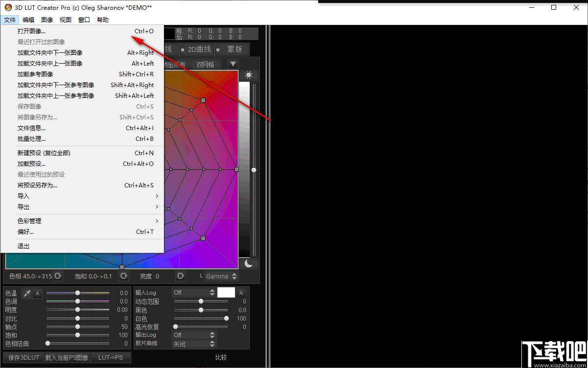Click the 色温 temperature slider handle
The width and height of the screenshot is (588, 368).
click(77, 293)
